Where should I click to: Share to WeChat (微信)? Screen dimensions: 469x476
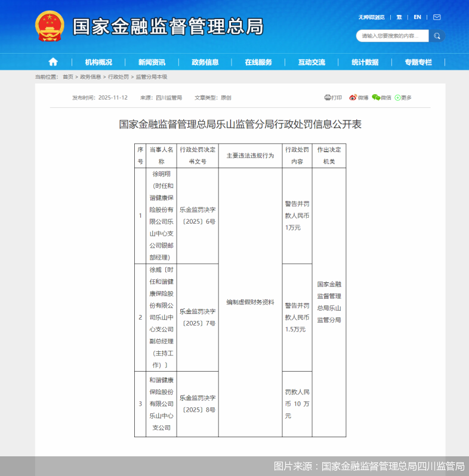(x=382, y=98)
